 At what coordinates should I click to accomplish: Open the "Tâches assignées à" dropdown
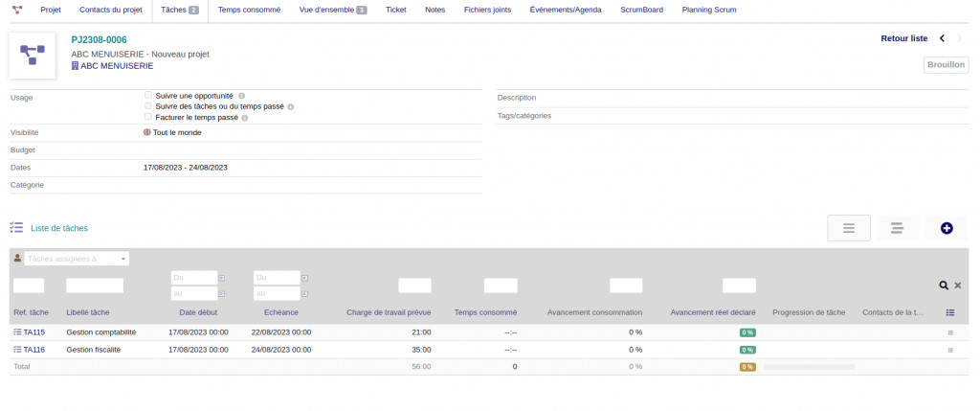click(77, 259)
